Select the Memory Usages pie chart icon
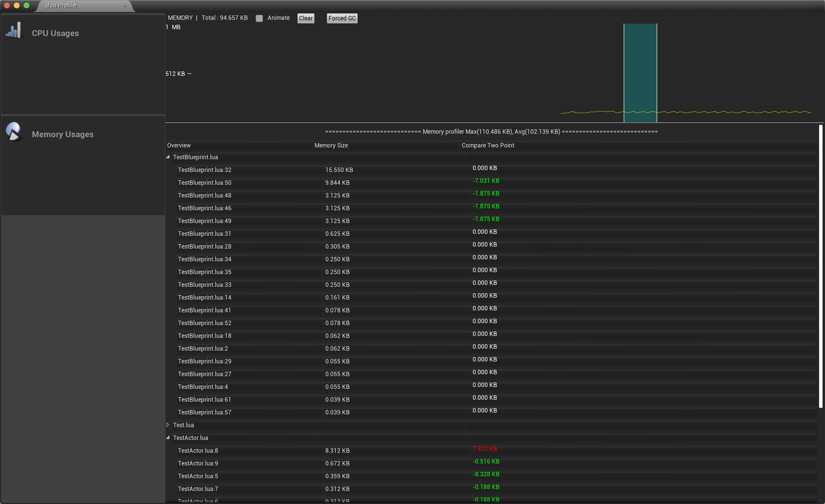The height and width of the screenshot is (504, 825). [14, 132]
